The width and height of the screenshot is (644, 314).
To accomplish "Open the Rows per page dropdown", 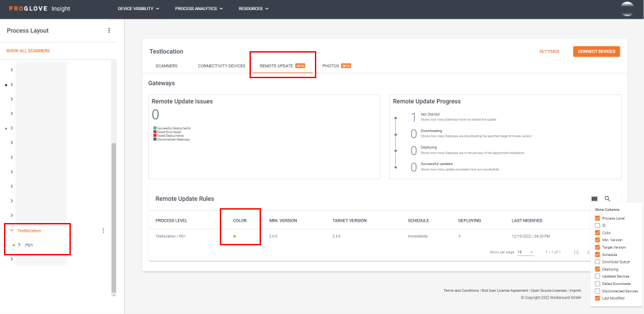I will 525,252.
